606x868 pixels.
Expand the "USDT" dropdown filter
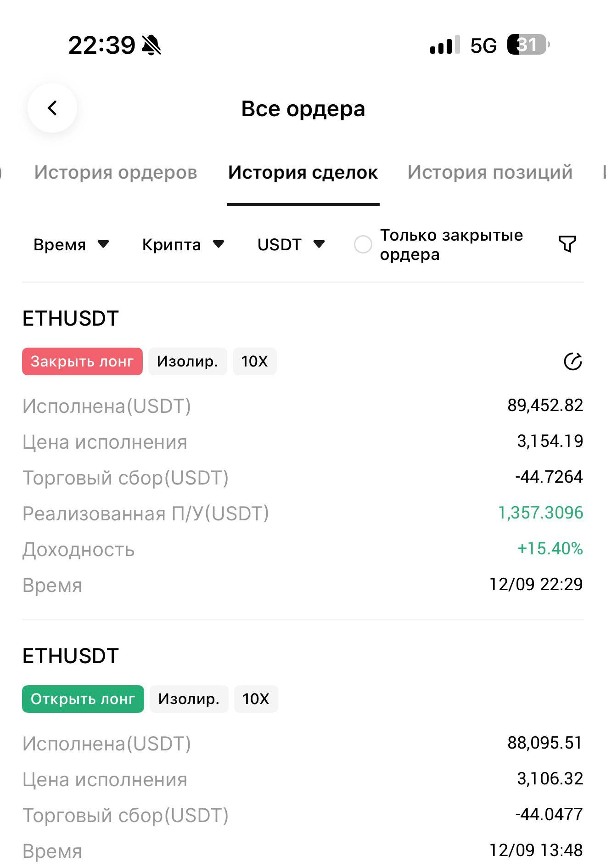tap(291, 244)
